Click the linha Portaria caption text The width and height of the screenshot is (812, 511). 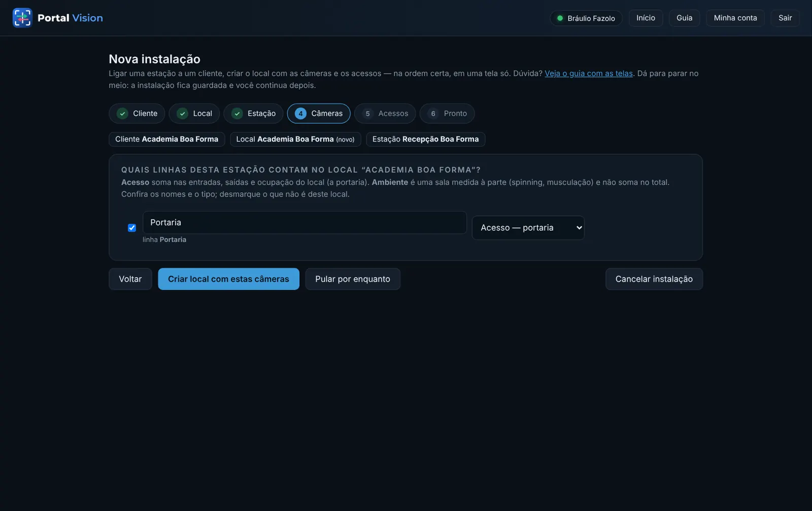pyautogui.click(x=164, y=240)
